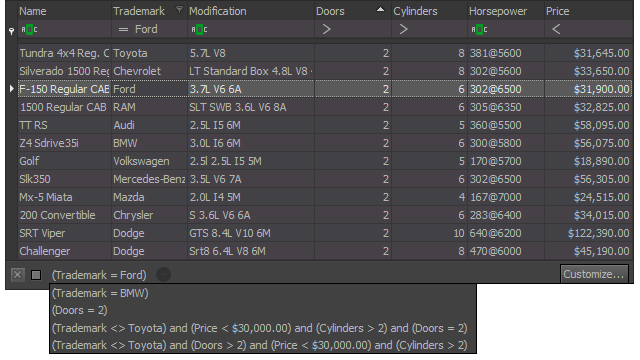Image resolution: width=640 pixels, height=360 pixels.
Task: Click the Srt8 6.4L V8 6M cell
Action: [x=251, y=251]
